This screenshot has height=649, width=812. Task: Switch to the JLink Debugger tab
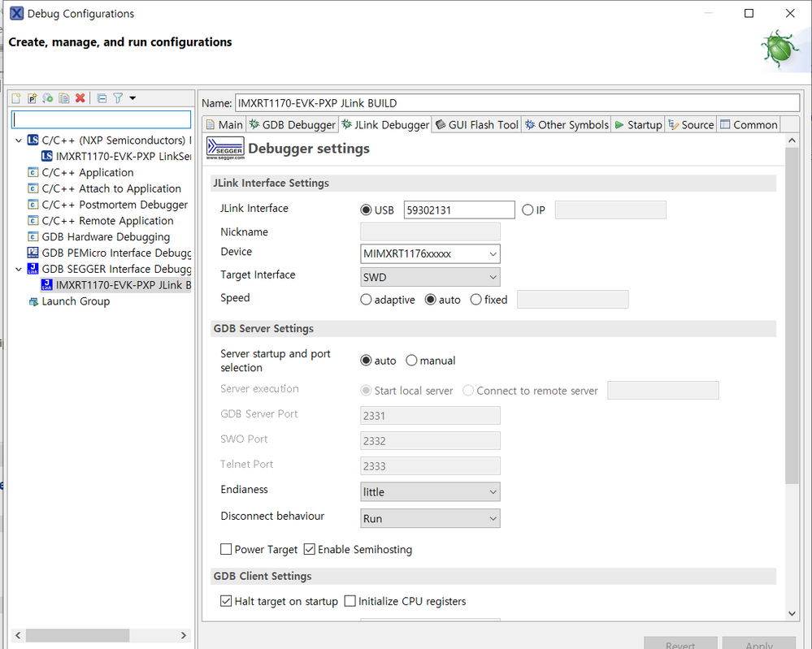[385, 125]
